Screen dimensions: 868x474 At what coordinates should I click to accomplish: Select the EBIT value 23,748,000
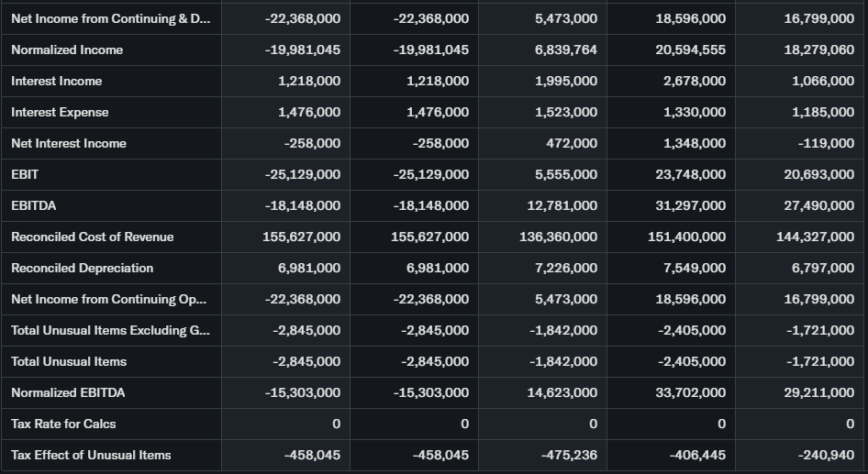(691, 174)
